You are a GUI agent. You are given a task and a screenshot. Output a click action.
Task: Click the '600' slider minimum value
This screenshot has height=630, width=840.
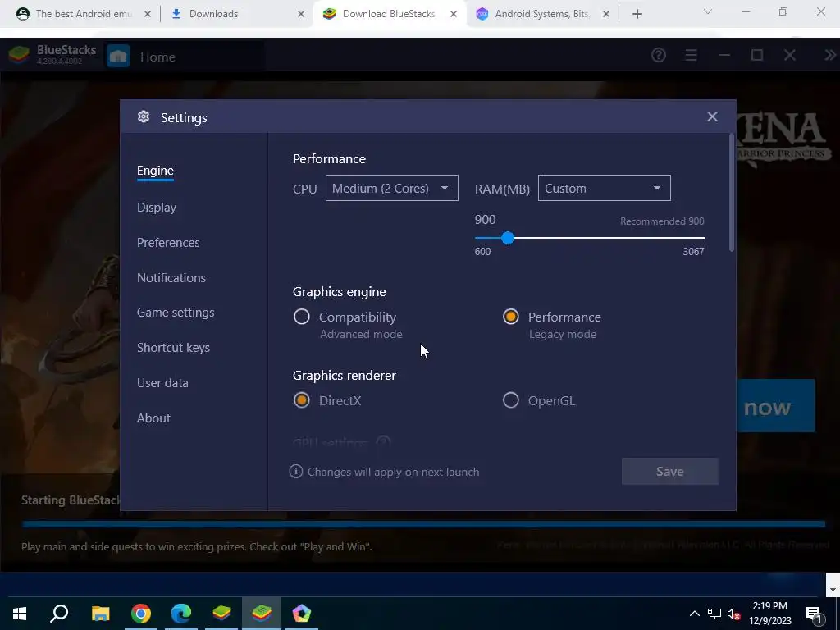pos(482,252)
